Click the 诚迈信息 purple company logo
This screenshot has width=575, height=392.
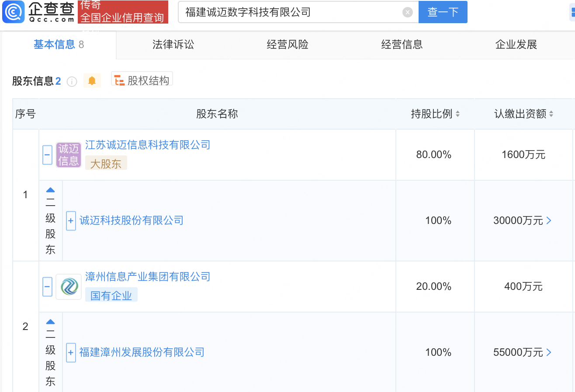69,155
